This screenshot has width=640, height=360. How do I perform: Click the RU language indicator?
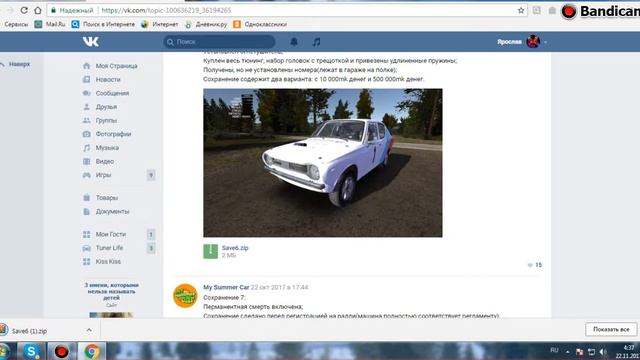click(x=554, y=350)
